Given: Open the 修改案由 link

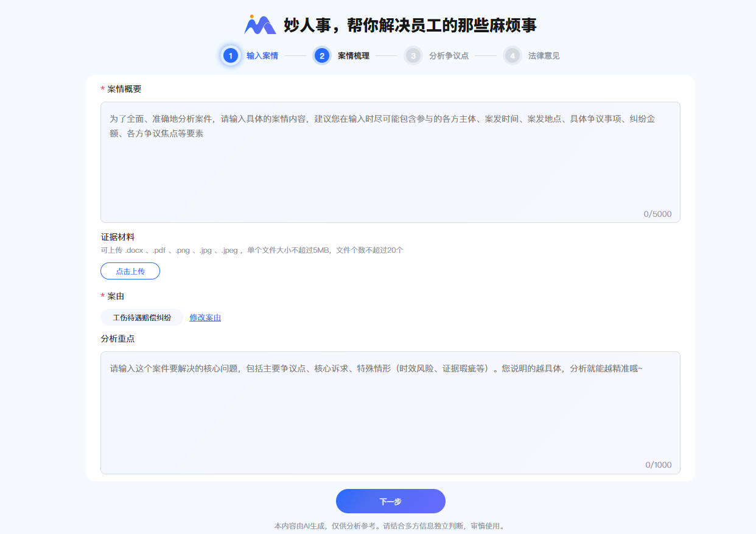Looking at the screenshot, I should pyautogui.click(x=205, y=317).
